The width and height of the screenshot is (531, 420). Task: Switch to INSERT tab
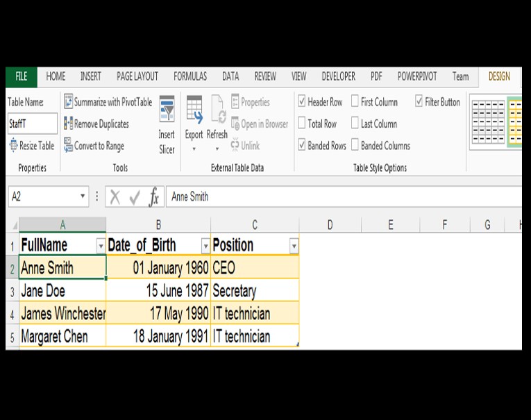point(91,76)
